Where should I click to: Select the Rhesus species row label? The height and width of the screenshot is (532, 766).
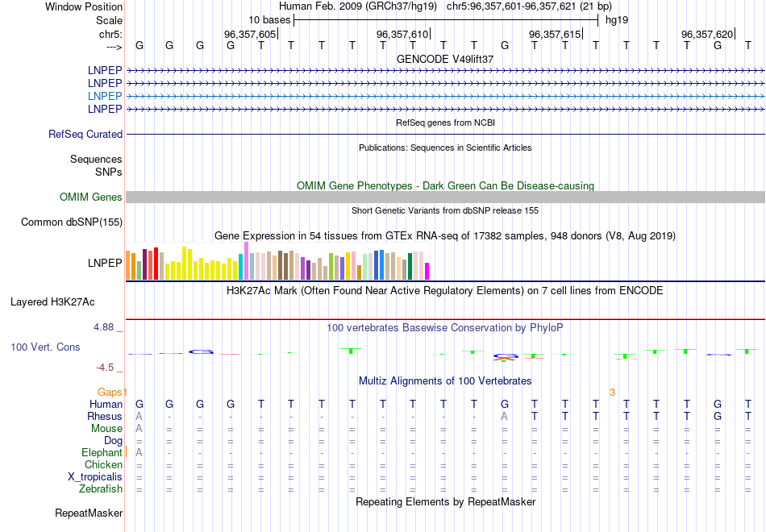105,416
